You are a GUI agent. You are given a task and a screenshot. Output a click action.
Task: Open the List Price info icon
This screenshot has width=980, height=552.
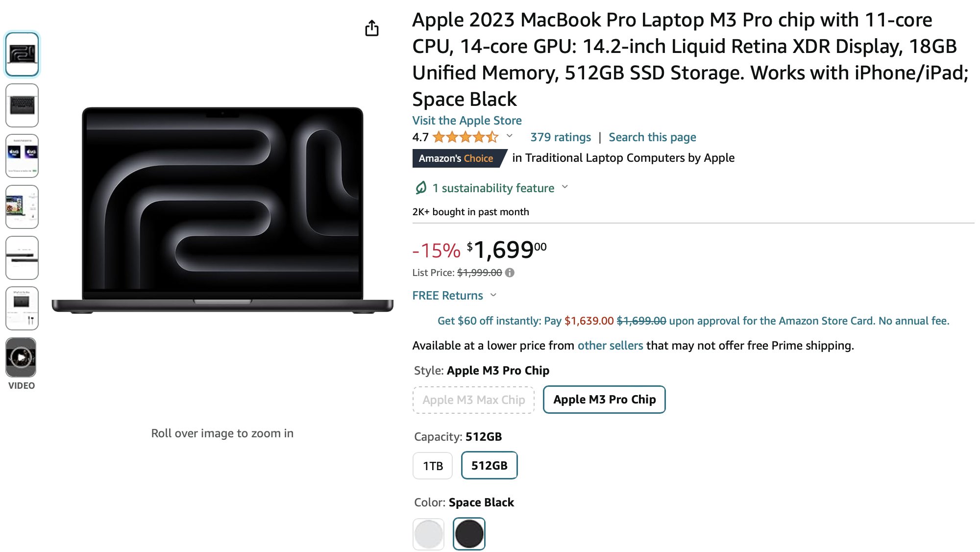coord(510,273)
